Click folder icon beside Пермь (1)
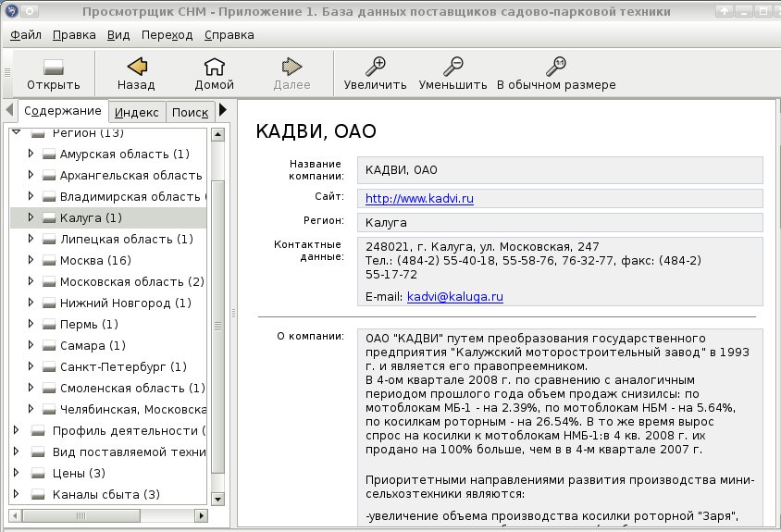The image size is (781, 532). (x=49, y=324)
